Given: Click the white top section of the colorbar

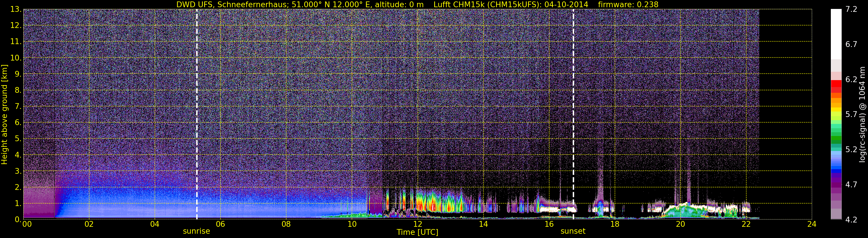Looking at the screenshot, I should tap(836, 34).
